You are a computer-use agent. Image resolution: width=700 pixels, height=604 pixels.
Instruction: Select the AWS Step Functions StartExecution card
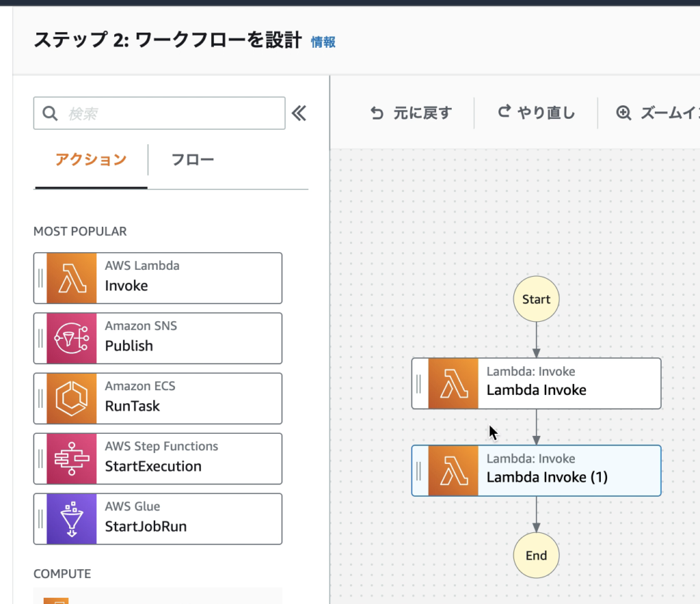click(x=158, y=459)
